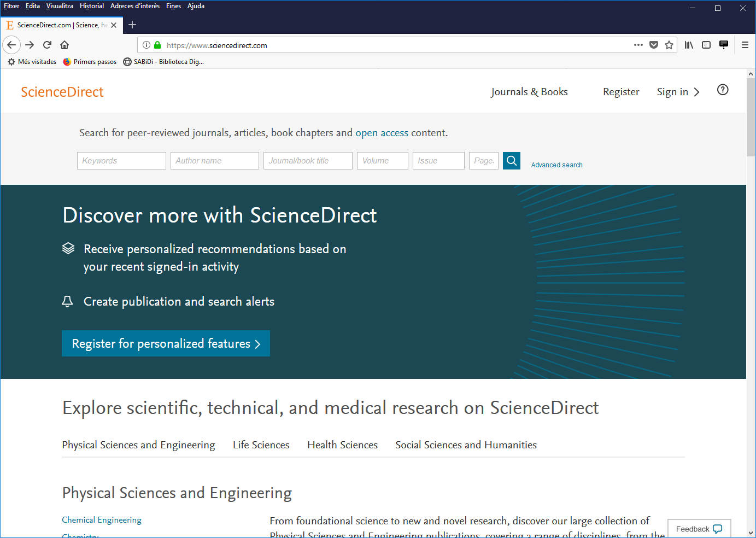Screen dimensions: 756x538
Task: Switch to Health Sciences tab
Action: (342, 445)
